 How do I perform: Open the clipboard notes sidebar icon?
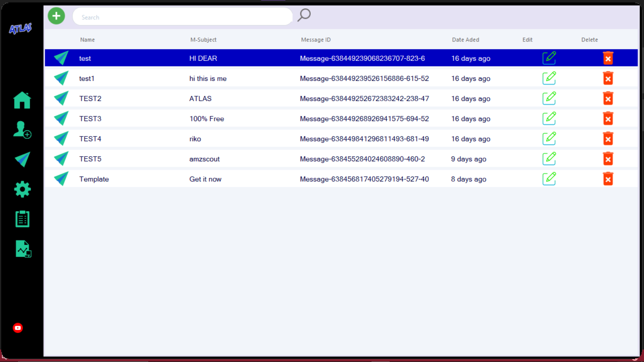22,218
